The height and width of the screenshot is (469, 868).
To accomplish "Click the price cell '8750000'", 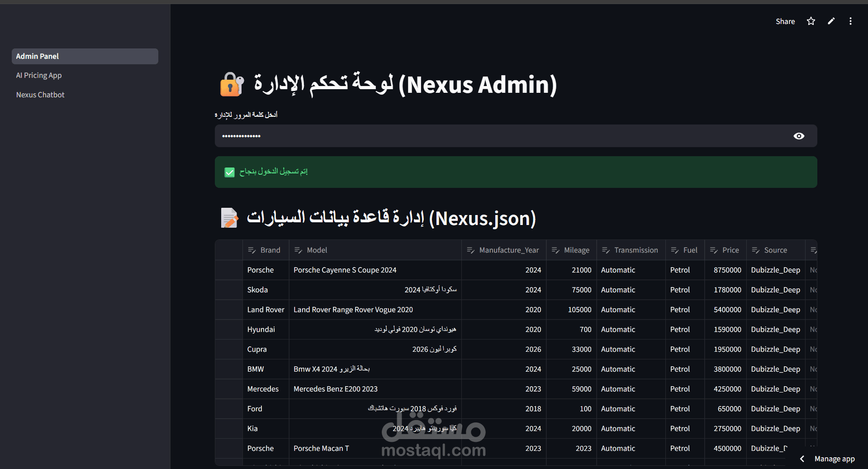I will 726,270.
